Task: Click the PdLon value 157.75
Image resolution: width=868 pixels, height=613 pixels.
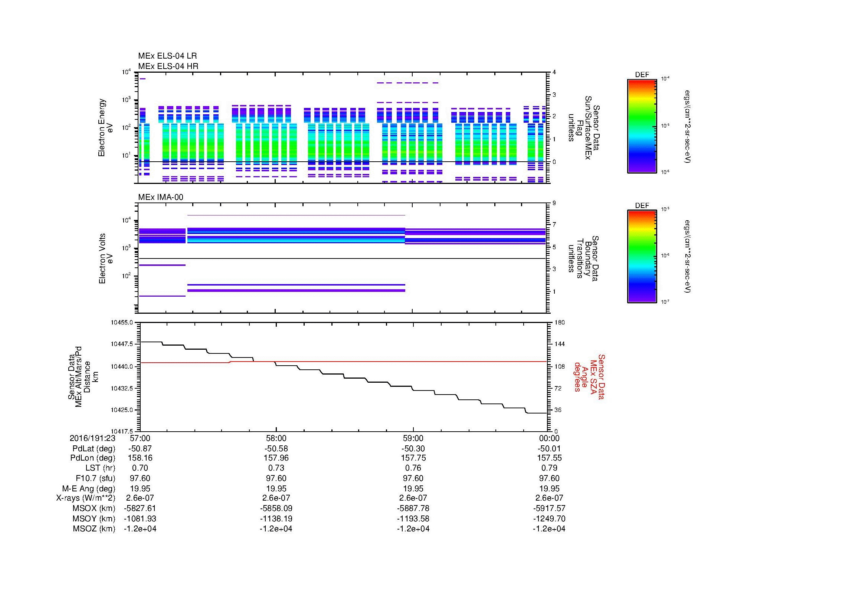Action: [x=413, y=458]
